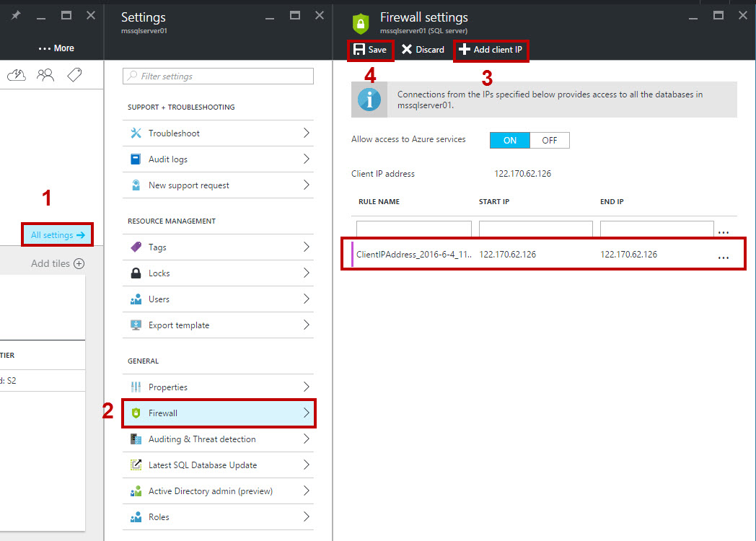Click the Properties sliders icon
This screenshot has height=541, width=756.
pos(136,387)
